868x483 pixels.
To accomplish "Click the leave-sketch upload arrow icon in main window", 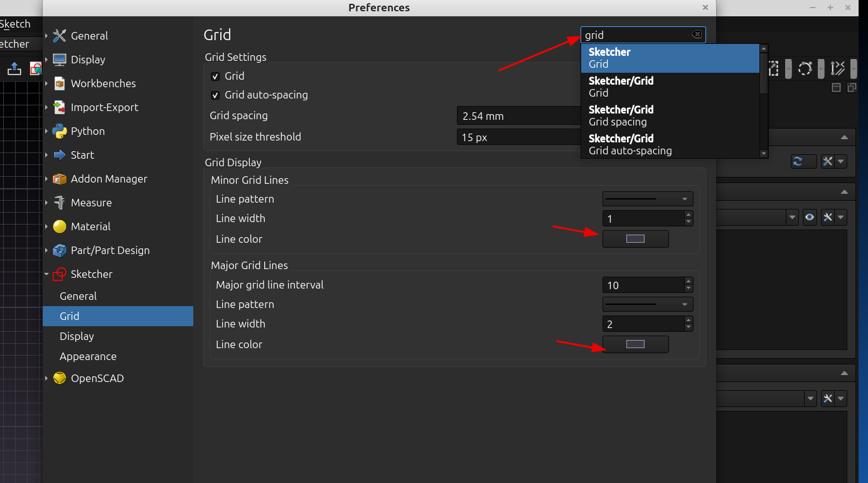I will [14, 68].
